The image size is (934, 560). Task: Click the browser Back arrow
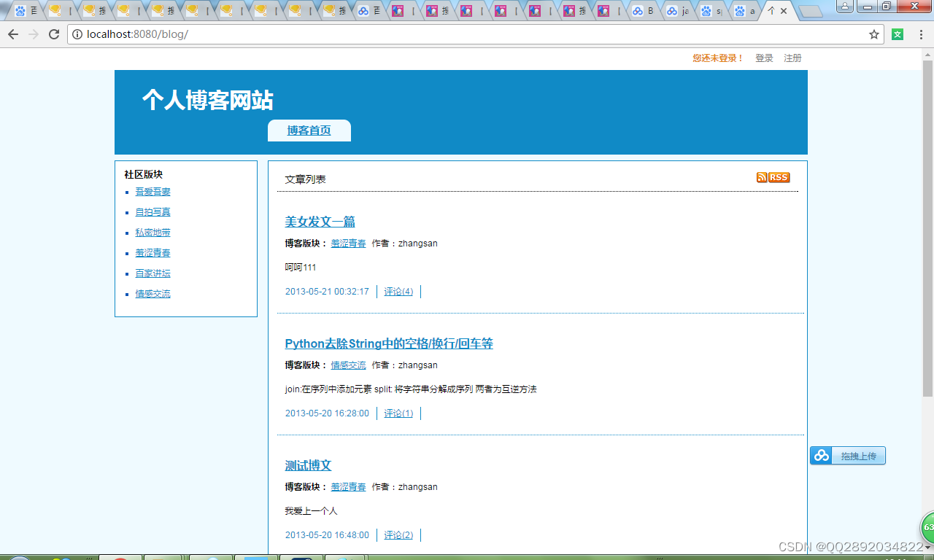[12, 34]
